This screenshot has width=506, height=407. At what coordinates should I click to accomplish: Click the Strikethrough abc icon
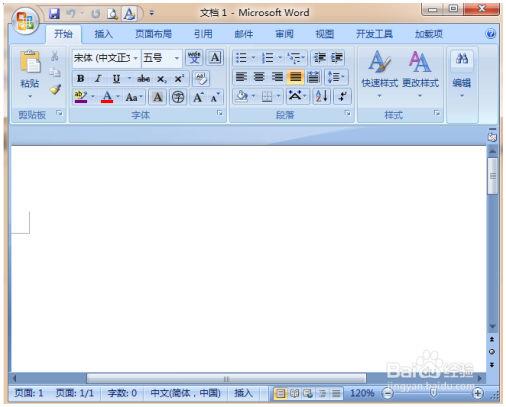pos(143,79)
